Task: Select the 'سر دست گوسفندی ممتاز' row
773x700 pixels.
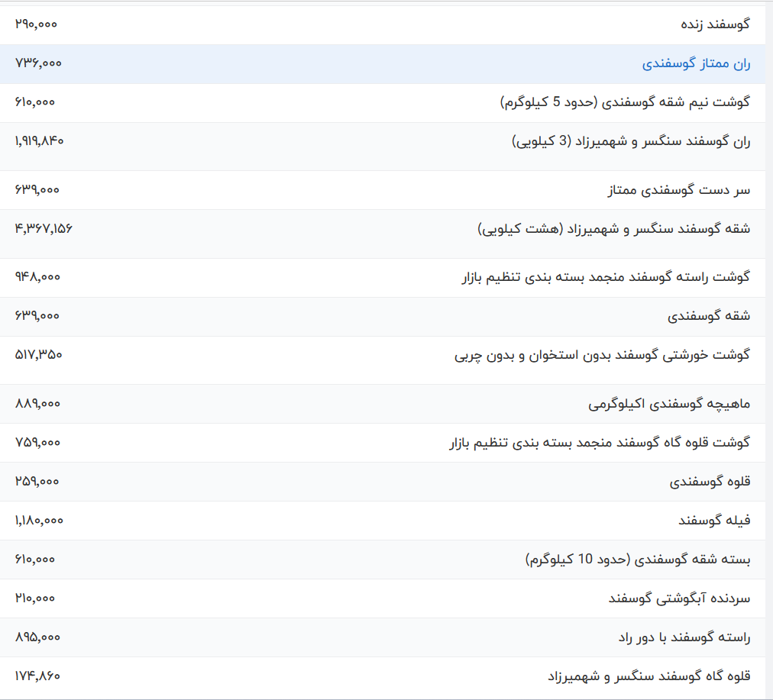Action: pos(679,189)
